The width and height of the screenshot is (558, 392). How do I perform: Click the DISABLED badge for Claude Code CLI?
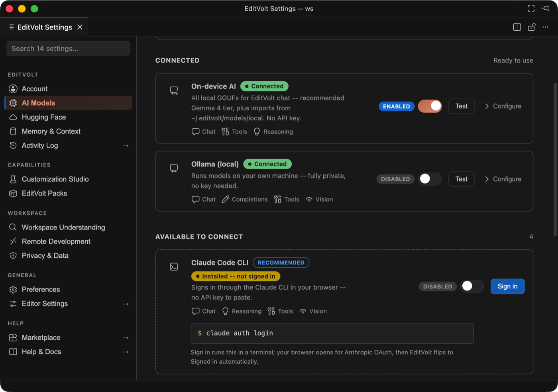click(x=438, y=286)
